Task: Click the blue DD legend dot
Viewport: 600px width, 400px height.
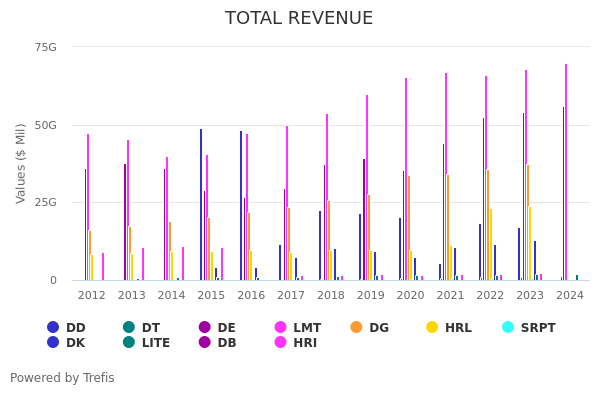Action: point(53,327)
